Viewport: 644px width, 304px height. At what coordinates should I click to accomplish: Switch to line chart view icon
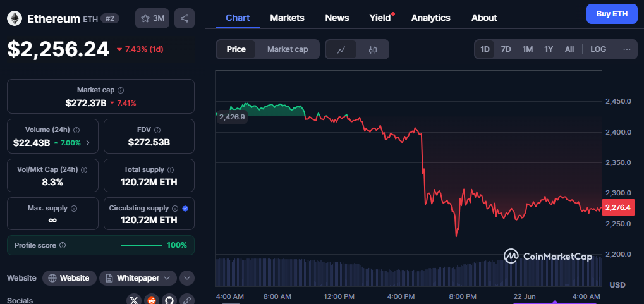point(341,50)
